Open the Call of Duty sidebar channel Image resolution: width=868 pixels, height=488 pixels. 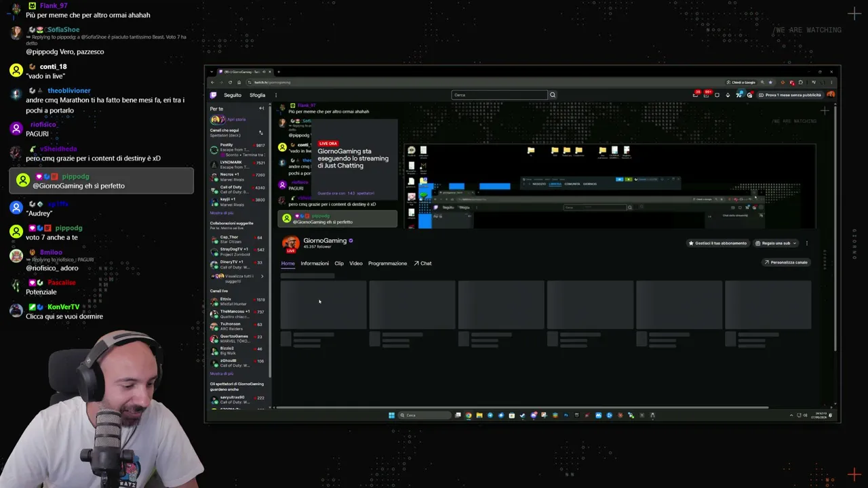coord(237,189)
